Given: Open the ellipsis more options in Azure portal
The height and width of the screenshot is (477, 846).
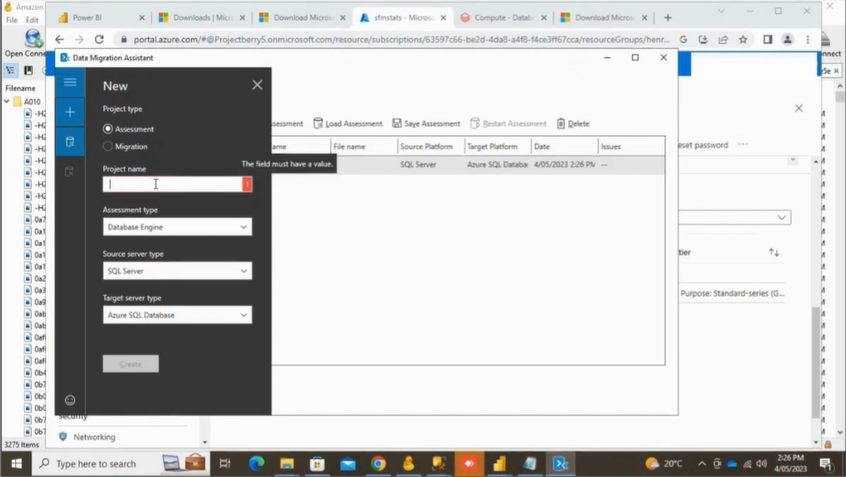Looking at the screenshot, I should (743, 145).
